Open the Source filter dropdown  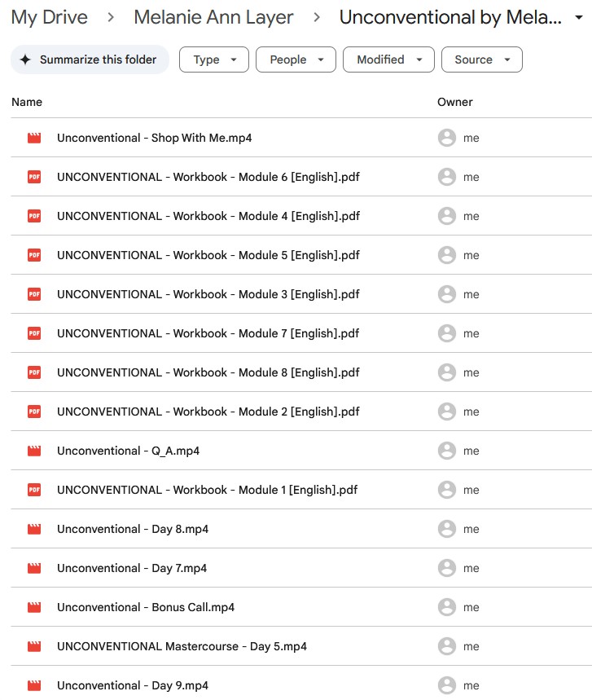click(481, 59)
